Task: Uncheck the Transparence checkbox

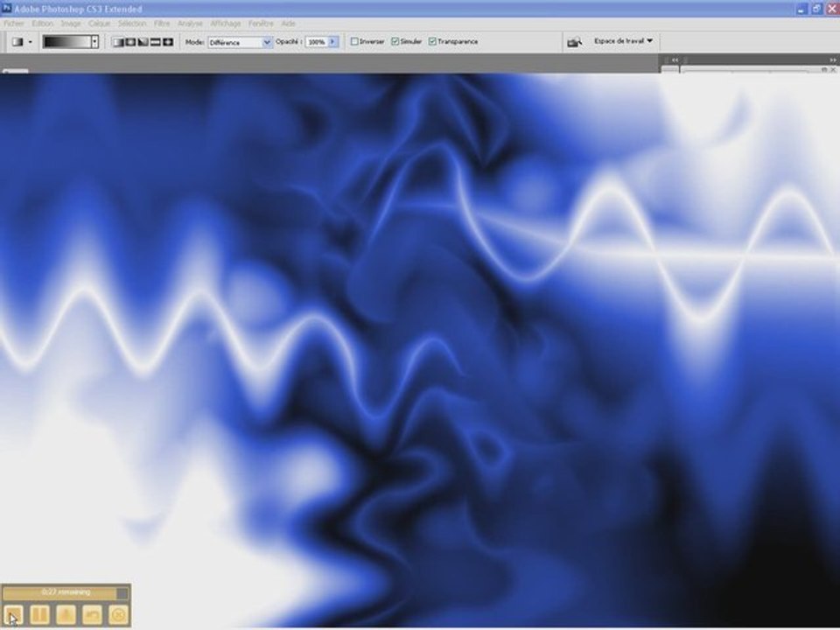Action: (432, 41)
